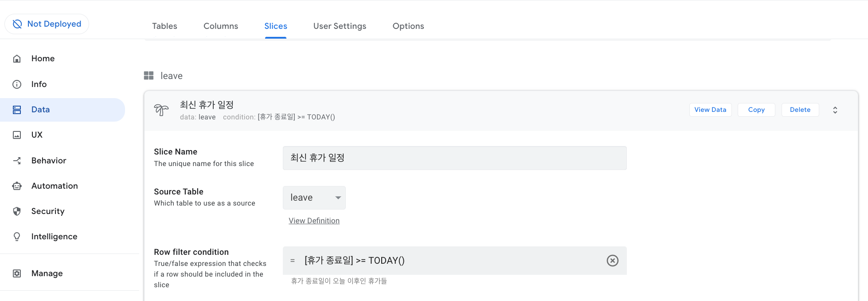
Task: Click the Automation bot icon
Action: 16,186
